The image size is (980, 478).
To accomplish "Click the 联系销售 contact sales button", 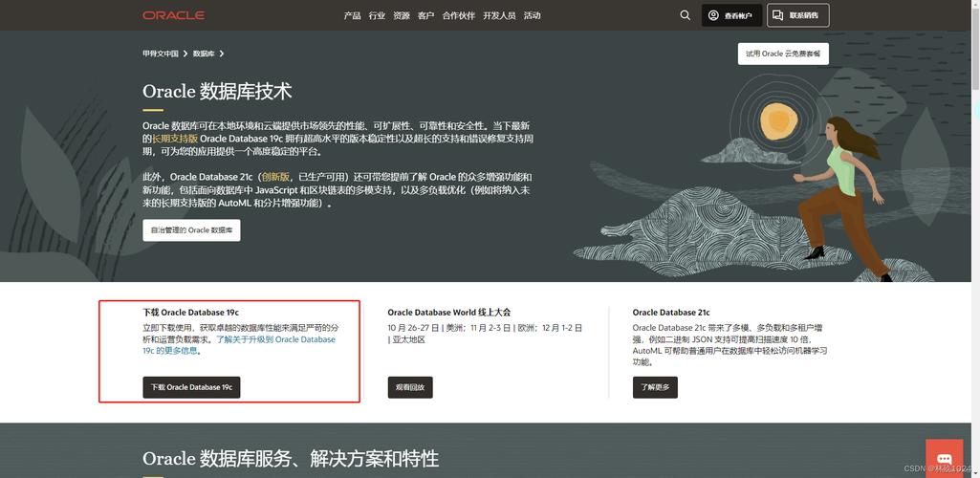I will pyautogui.click(x=797, y=15).
